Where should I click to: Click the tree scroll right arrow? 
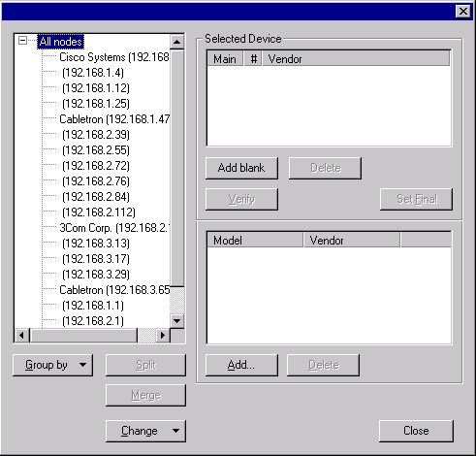(163, 336)
